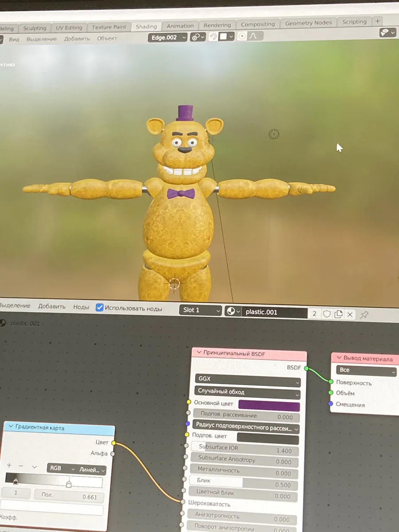The image size is (399, 532).
Task: Click the green BSDF output socket
Action: 306,368
